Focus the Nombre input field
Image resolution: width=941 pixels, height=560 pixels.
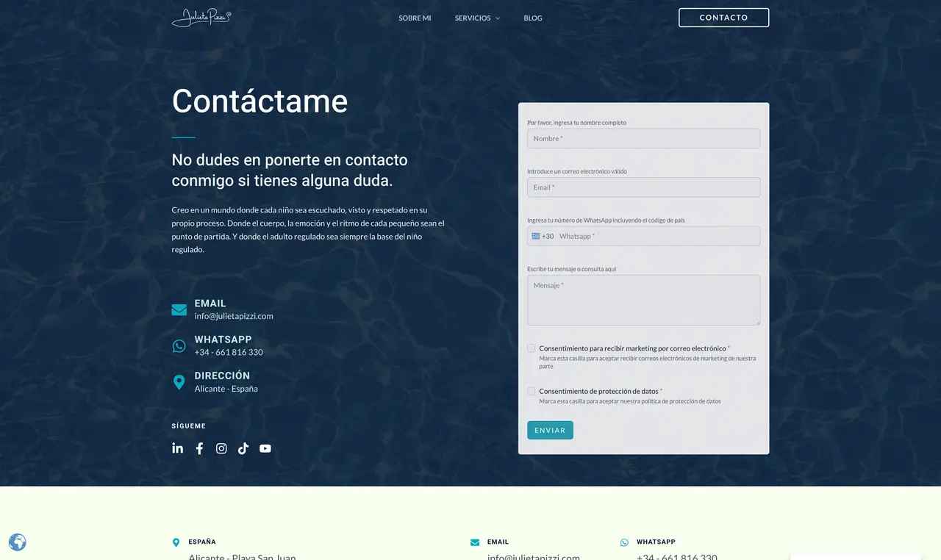pos(643,138)
